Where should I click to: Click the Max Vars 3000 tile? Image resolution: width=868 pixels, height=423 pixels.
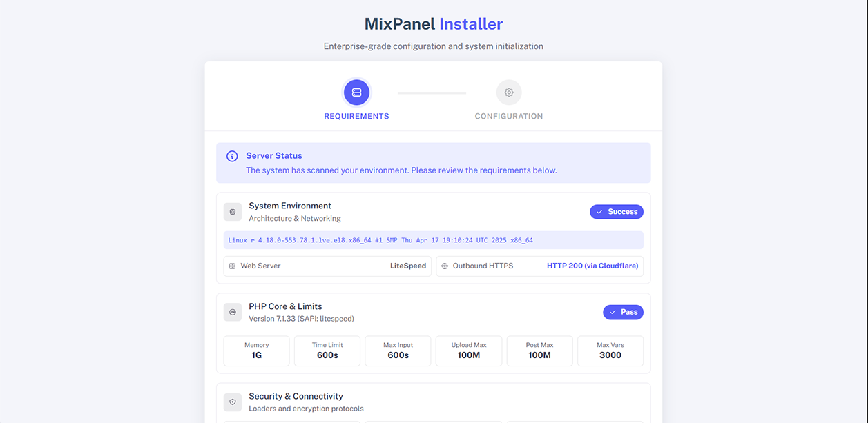point(610,351)
